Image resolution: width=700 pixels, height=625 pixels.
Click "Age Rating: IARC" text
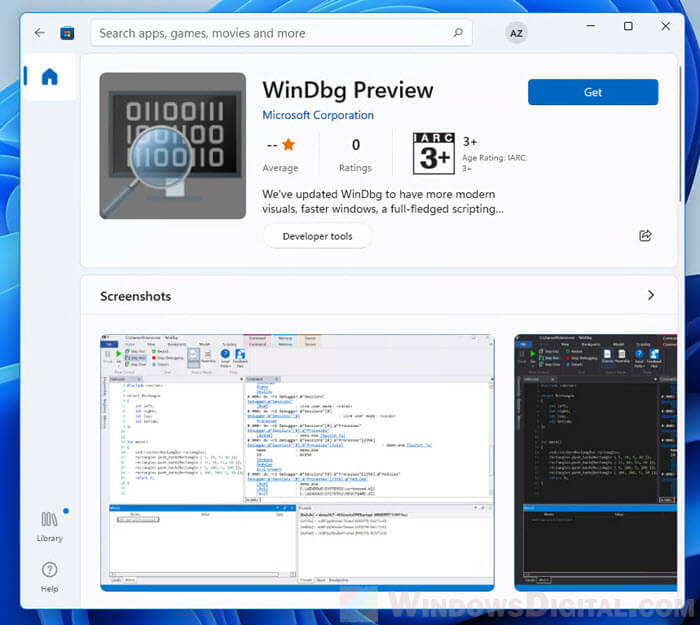click(494, 158)
